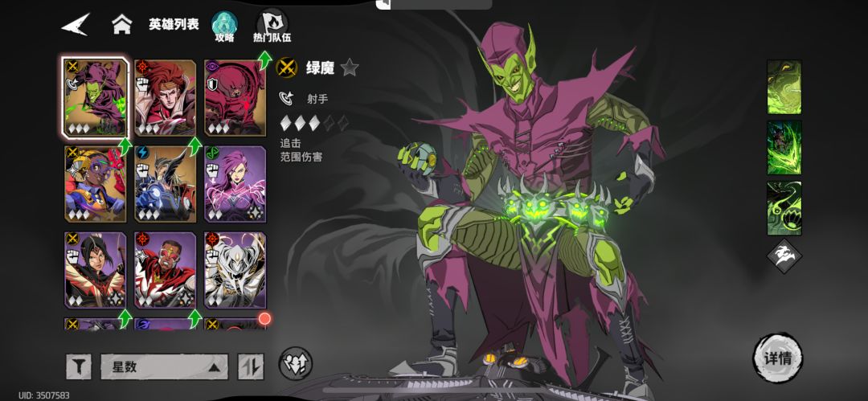
Task: Go back using the arrow icon
Action: coord(76,24)
